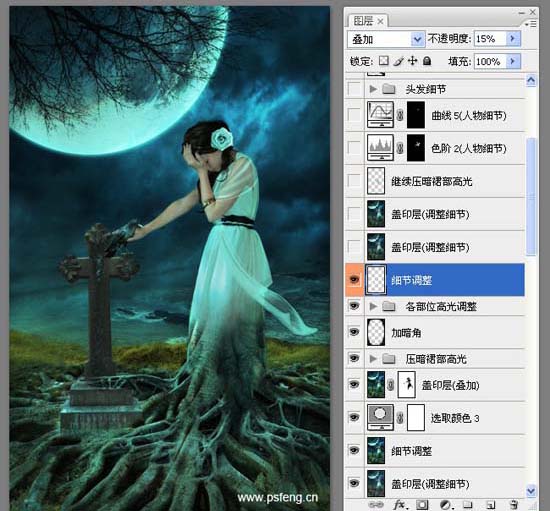The height and width of the screenshot is (511, 550).
Task: Hide the 各部位高光调整 group
Action: (x=354, y=306)
